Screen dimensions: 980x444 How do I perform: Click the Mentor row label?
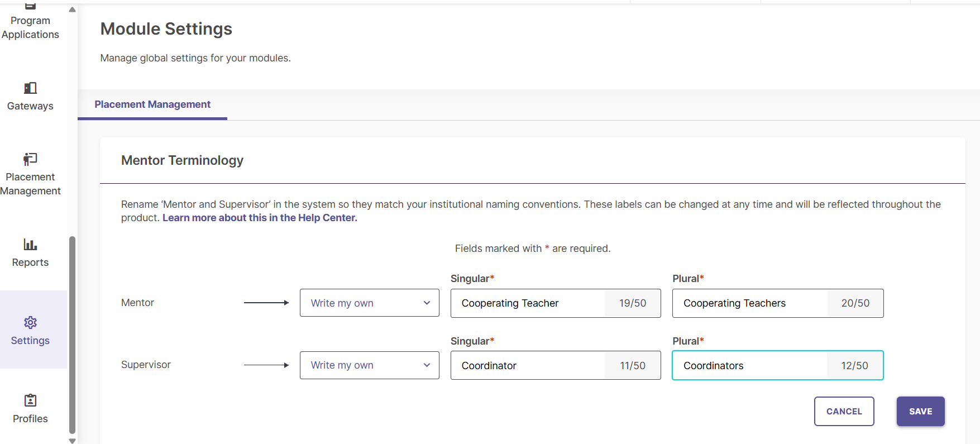[137, 303]
